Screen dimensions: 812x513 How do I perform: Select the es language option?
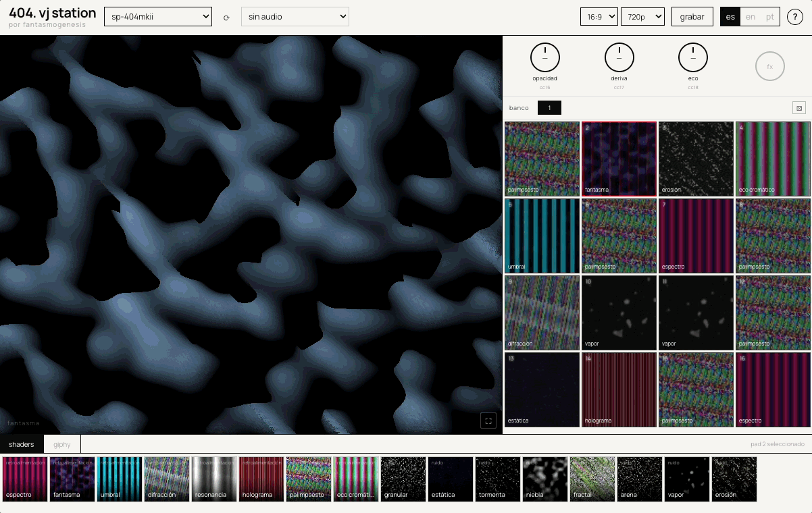tap(730, 17)
